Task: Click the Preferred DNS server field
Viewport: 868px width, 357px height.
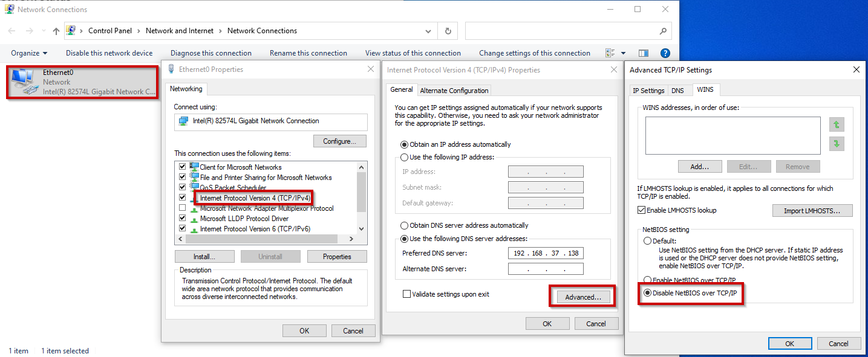Action: [546, 253]
